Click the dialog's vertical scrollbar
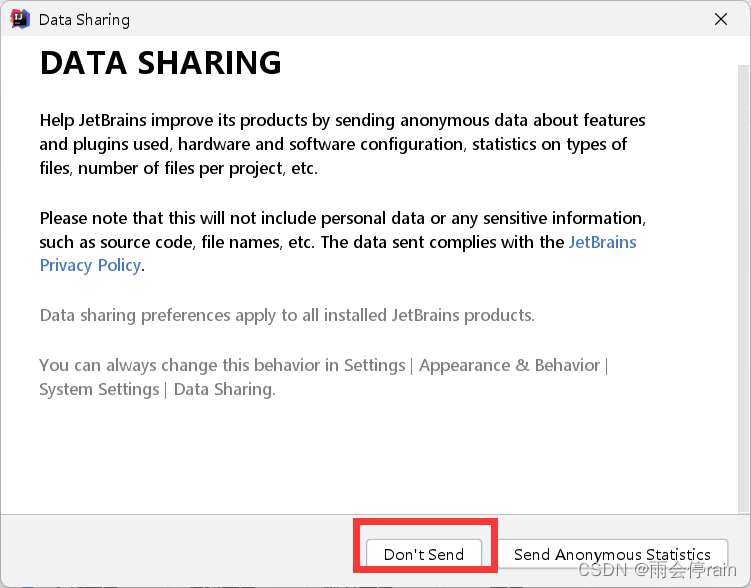The image size is (751, 588). (744, 287)
